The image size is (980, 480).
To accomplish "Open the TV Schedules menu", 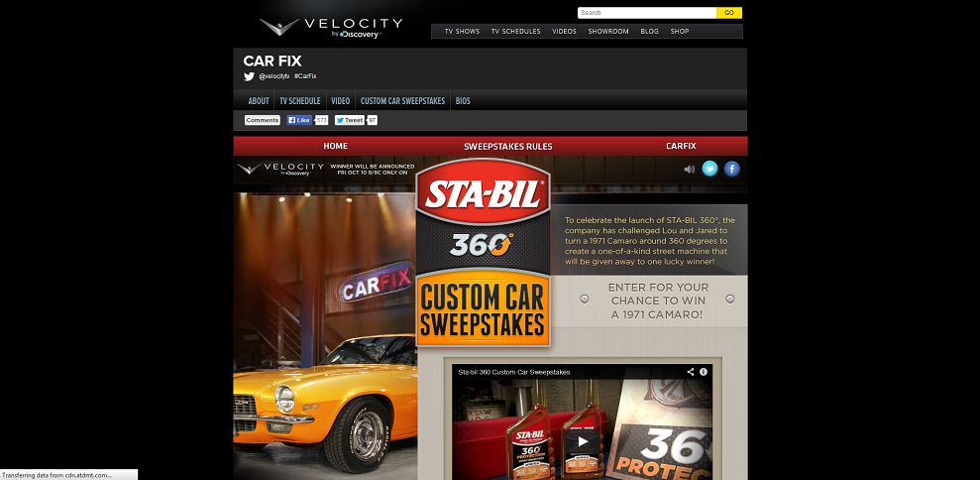I will pyautogui.click(x=515, y=32).
